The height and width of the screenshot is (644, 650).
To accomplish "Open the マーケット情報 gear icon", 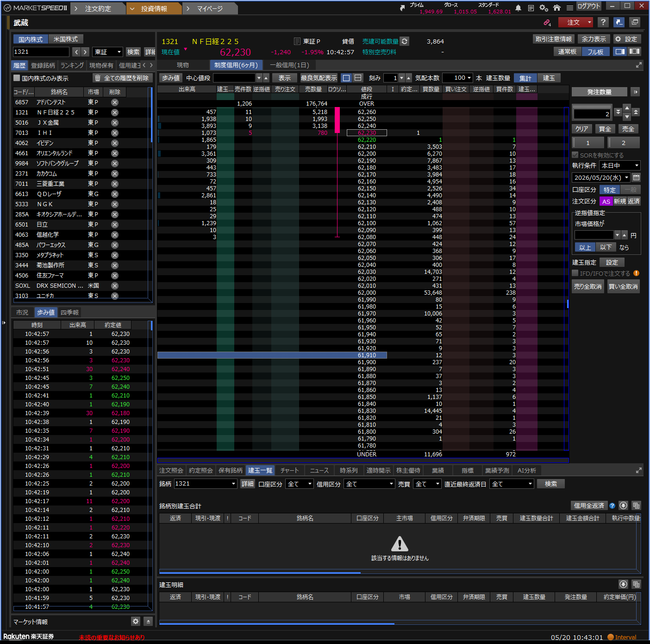I will point(136,621).
